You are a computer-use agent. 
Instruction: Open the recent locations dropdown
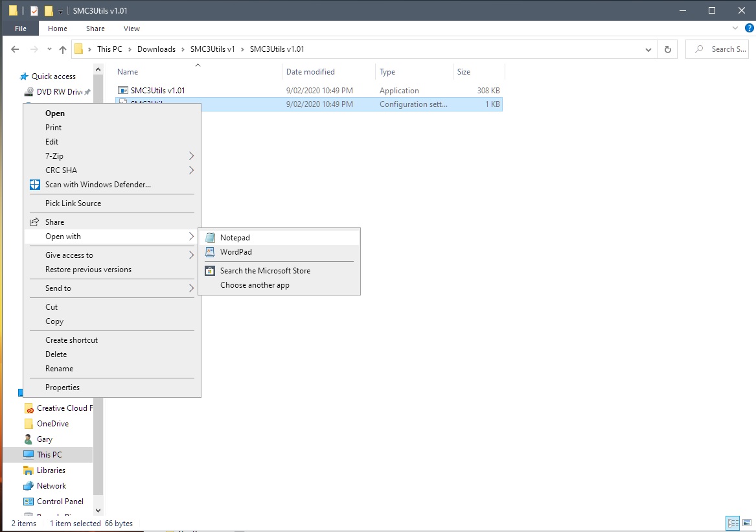tap(49, 49)
